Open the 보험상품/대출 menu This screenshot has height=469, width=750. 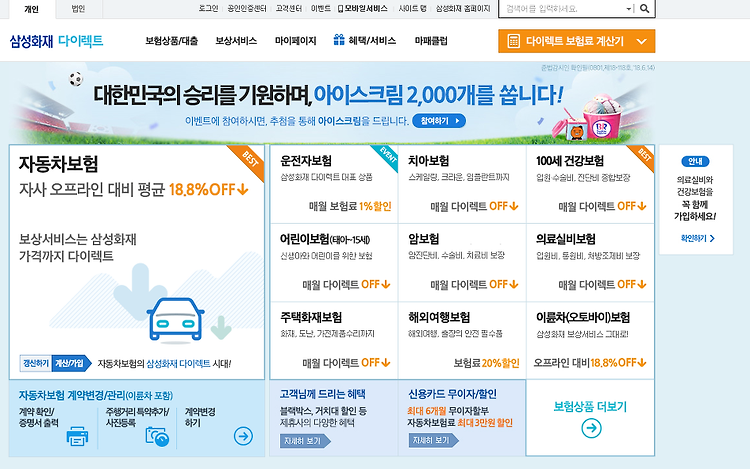(x=172, y=41)
